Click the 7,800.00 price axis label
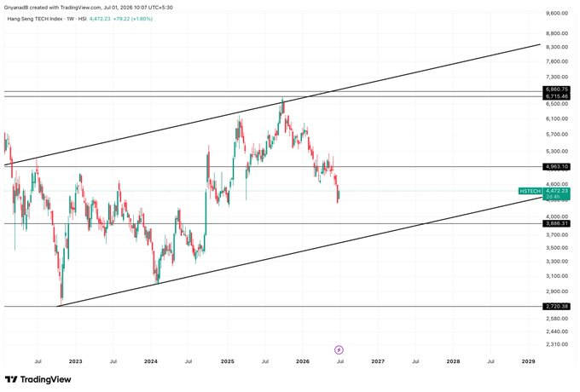This screenshot has width=580, height=392. tap(557, 61)
